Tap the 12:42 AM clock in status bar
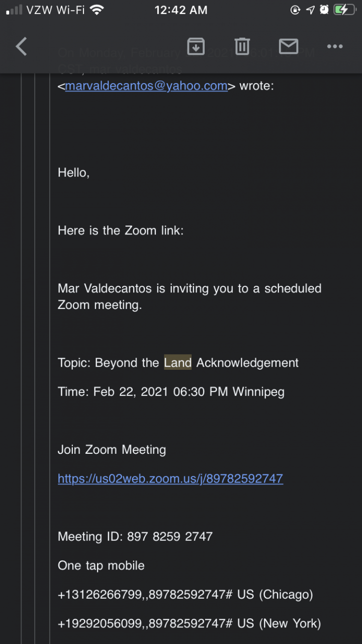 click(x=181, y=10)
